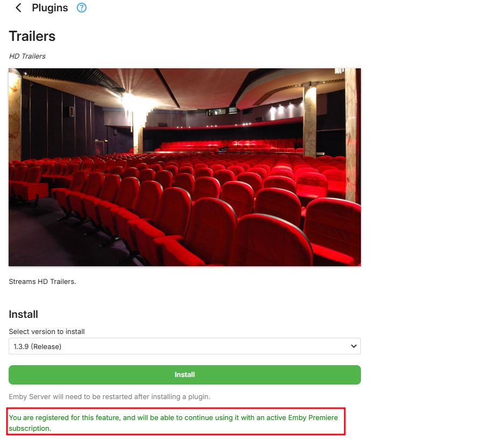Viewport: 490px width, 448px height.
Task: Click the Plugins page title
Action: tap(50, 8)
